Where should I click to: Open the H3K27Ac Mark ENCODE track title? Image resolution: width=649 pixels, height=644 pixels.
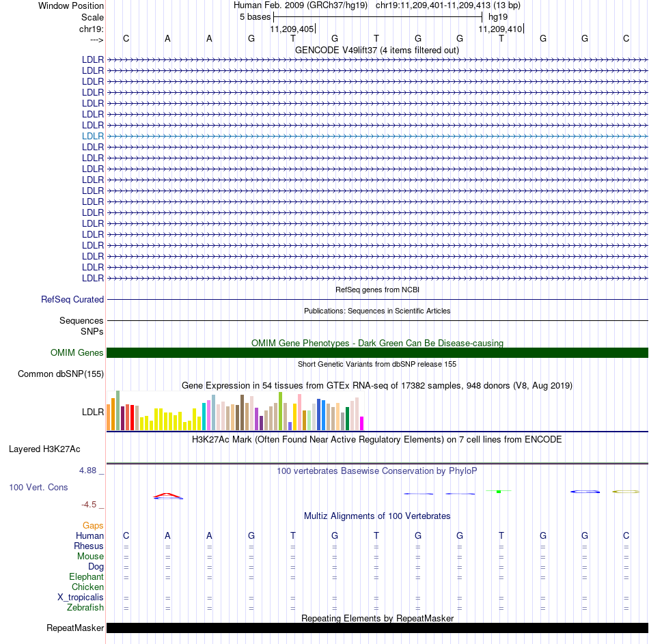click(376, 440)
